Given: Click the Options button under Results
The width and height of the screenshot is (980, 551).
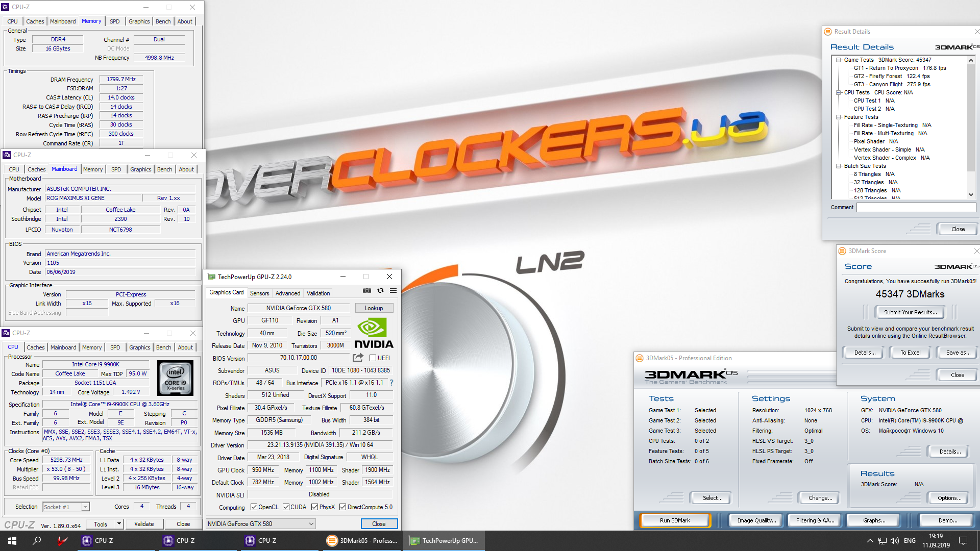Looking at the screenshot, I should [949, 498].
